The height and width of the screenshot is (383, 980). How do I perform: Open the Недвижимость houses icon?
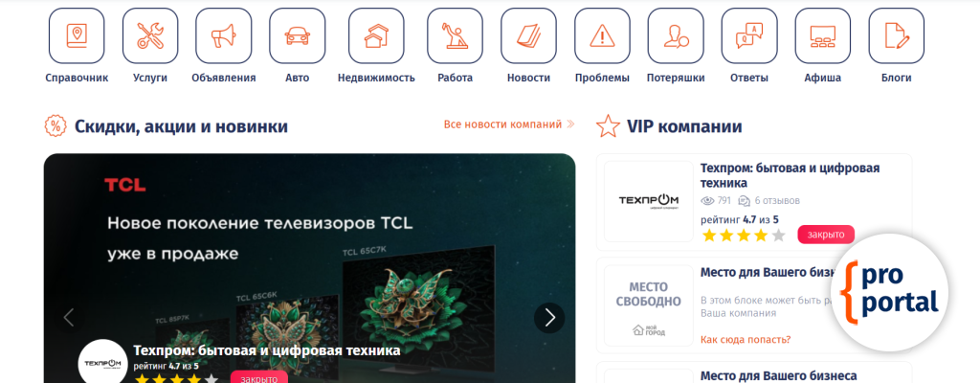pyautogui.click(x=376, y=35)
